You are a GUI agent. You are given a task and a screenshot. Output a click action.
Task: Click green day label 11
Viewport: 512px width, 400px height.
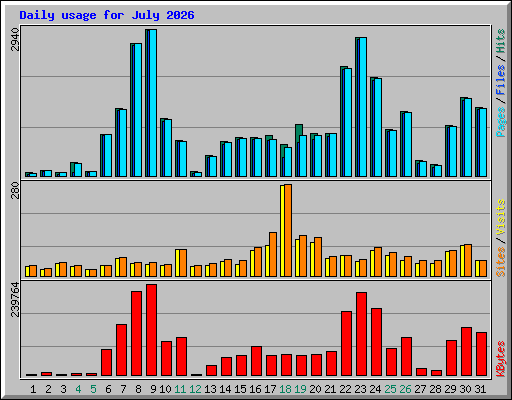pos(180,389)
